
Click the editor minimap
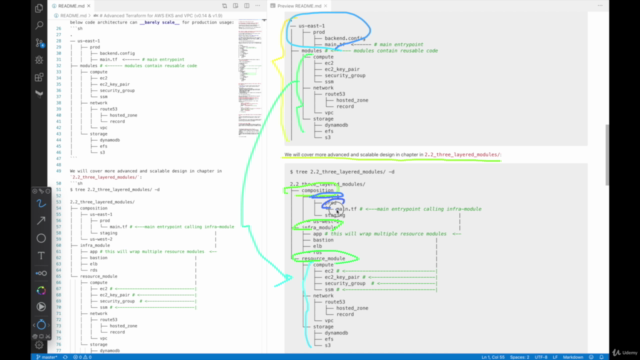(250, 78)
